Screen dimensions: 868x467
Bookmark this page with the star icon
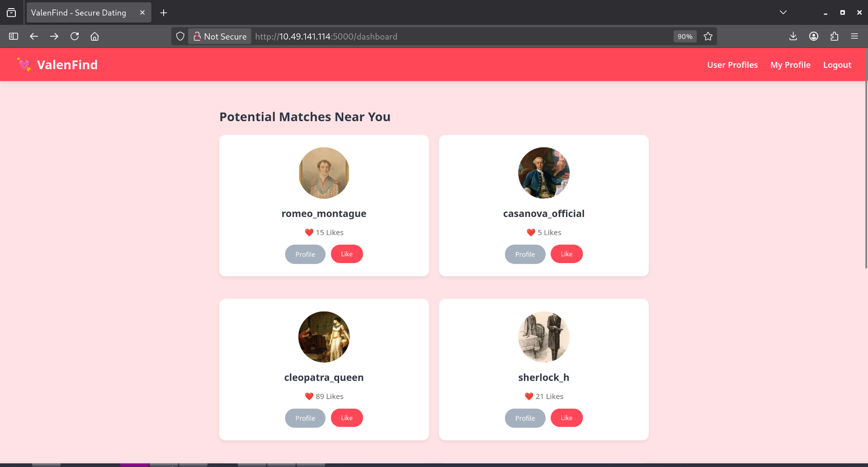click(x=708, y=36)
